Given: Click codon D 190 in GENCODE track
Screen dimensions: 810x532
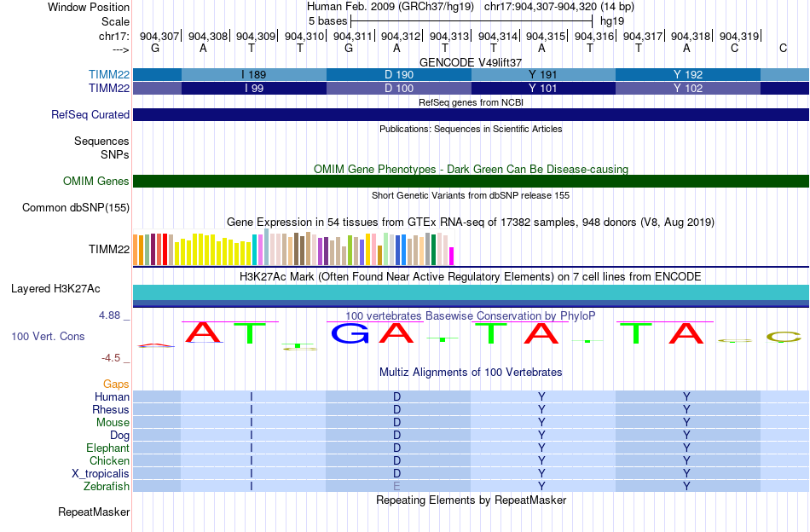Looking at the screenshot, I should point(399,74).
